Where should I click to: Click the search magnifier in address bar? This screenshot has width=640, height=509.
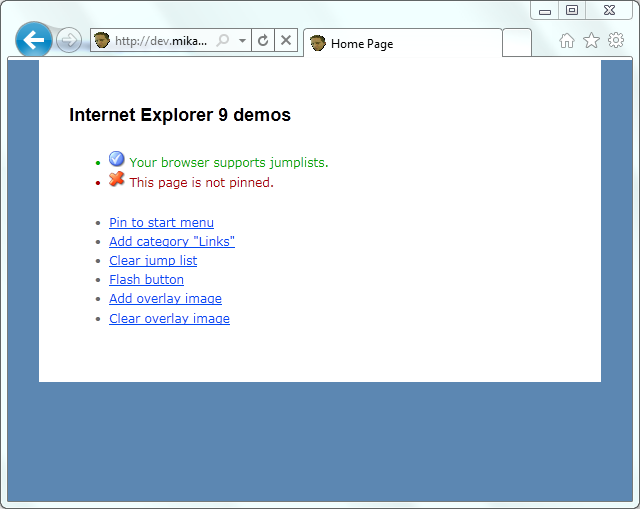(x=223, y=40)
